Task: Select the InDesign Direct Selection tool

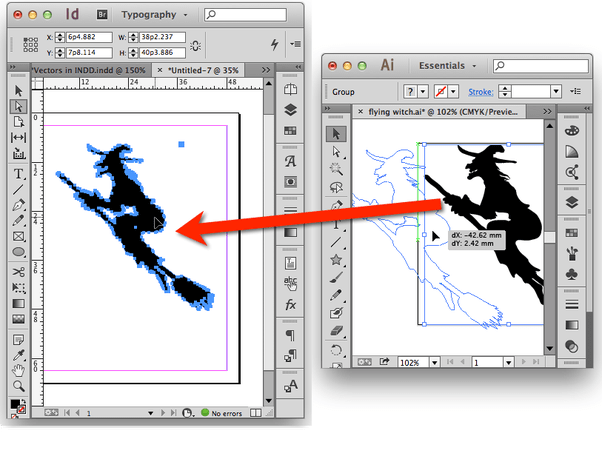Action: tap(18, 106)
